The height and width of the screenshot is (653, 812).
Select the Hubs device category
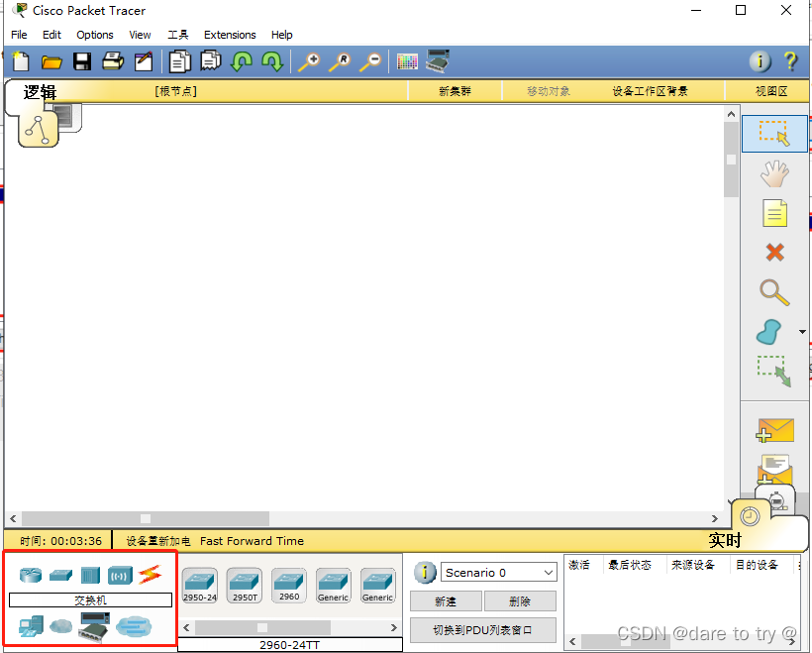(x=91, y=575)
